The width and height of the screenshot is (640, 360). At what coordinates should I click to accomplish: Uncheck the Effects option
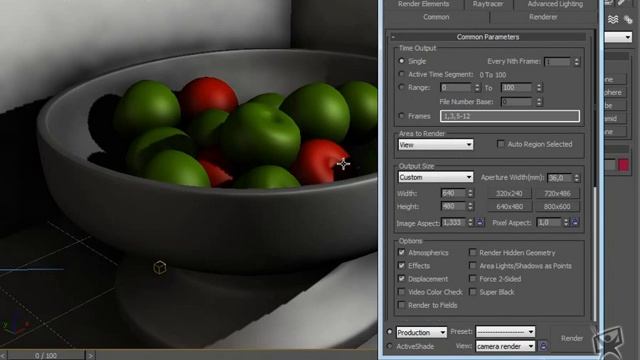402,266
